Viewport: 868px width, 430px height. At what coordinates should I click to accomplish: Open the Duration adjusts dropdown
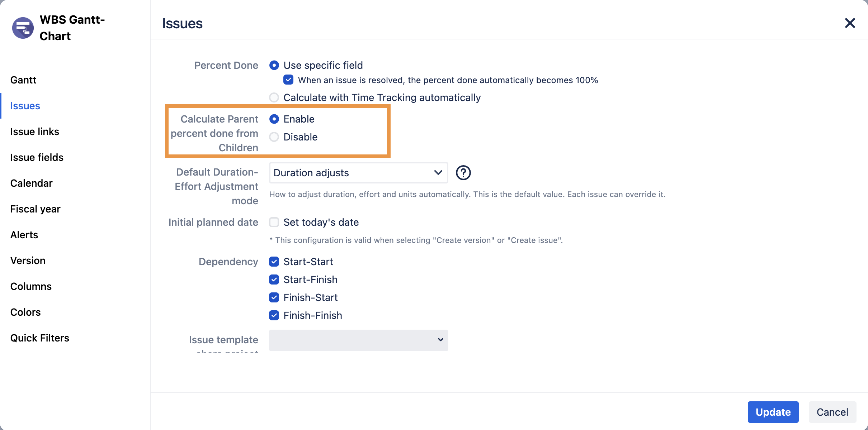(x=358, y=173)
